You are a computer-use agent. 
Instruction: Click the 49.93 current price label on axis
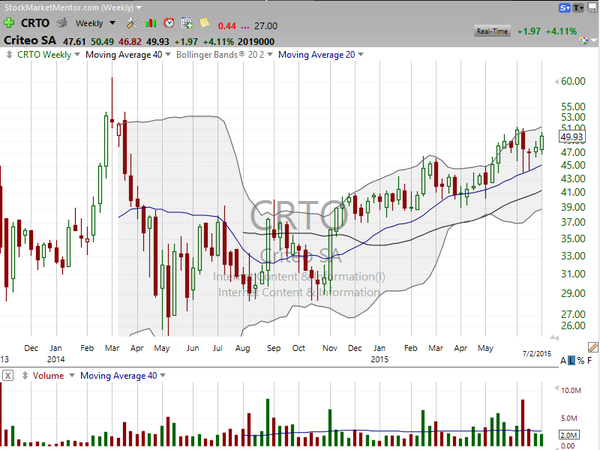tap(572, 137)
